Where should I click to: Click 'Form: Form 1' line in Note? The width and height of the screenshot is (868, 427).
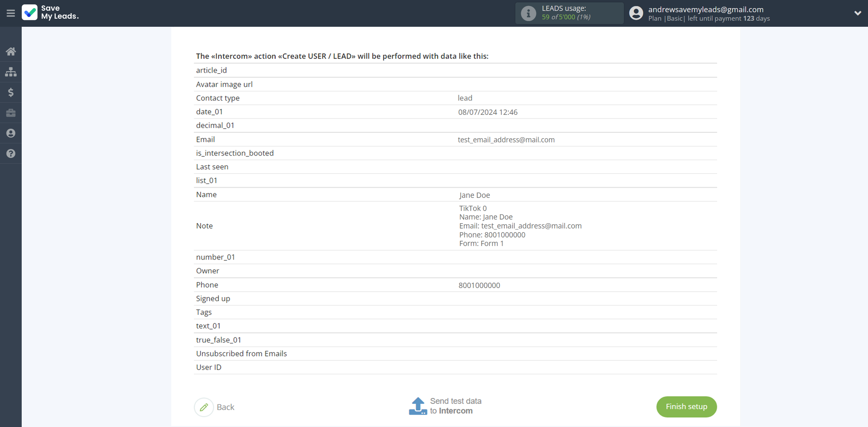481,243
